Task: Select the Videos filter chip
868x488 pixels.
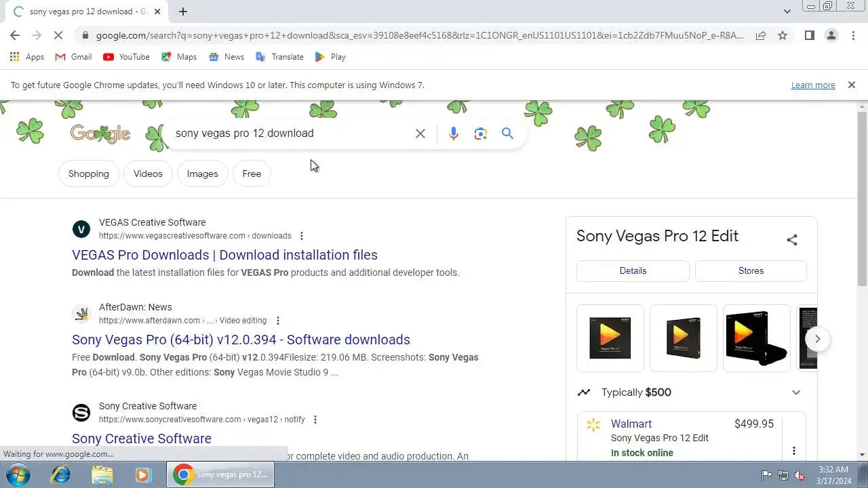Action: point(148,174)
